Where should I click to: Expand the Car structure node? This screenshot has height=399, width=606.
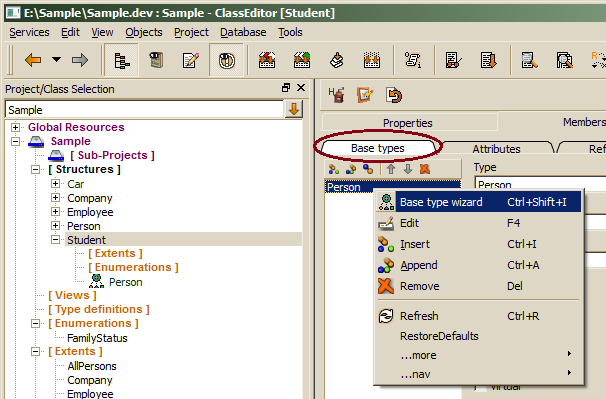pyautogui.click(x=56, y=184)
